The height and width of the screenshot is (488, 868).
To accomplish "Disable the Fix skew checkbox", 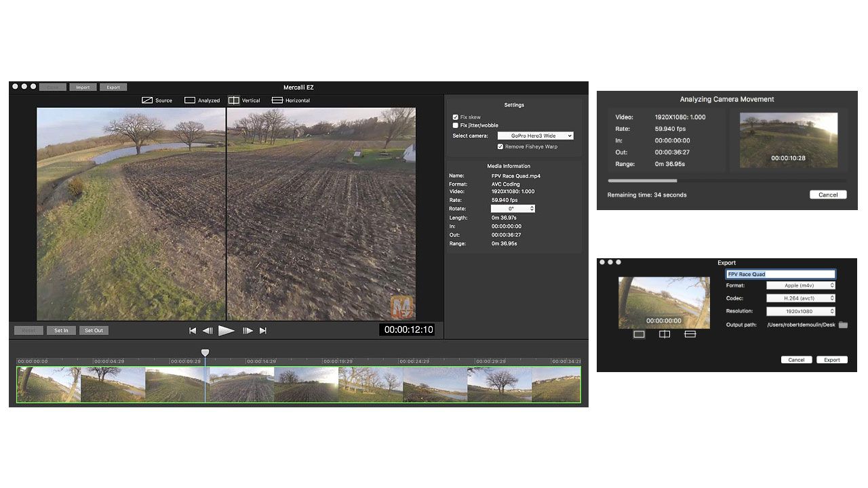I will (456, 117).
